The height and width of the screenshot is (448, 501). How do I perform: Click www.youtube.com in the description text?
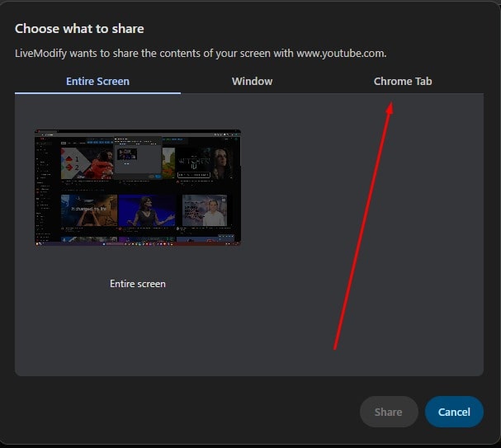pos(339,54)
